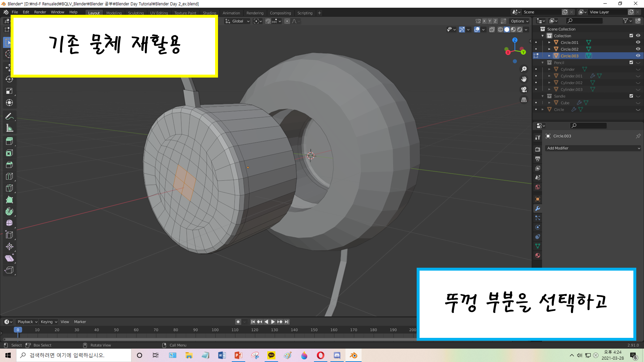644x362 pixels.
Task: Select the Knife tool in the toolbar
Action: pos(9,188)
